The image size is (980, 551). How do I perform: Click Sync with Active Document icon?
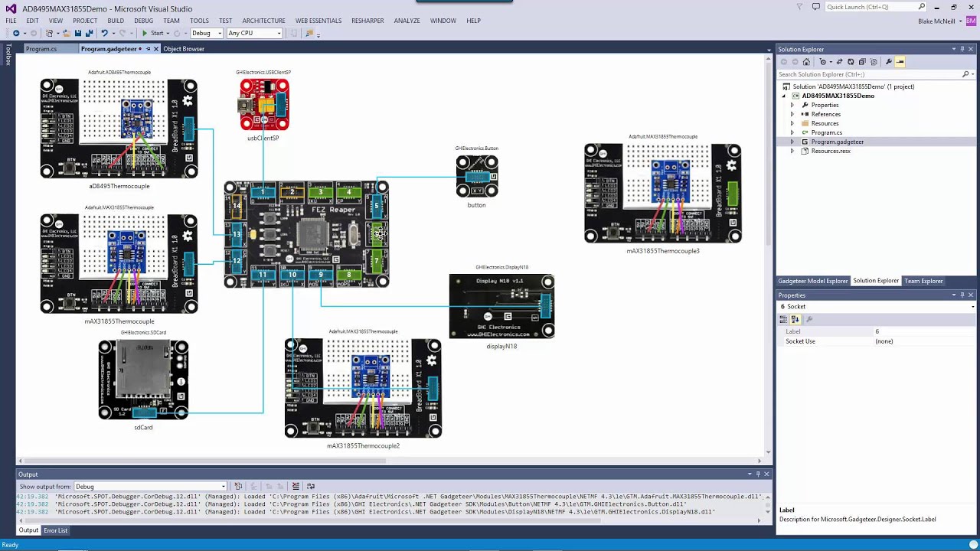(840, 62)
